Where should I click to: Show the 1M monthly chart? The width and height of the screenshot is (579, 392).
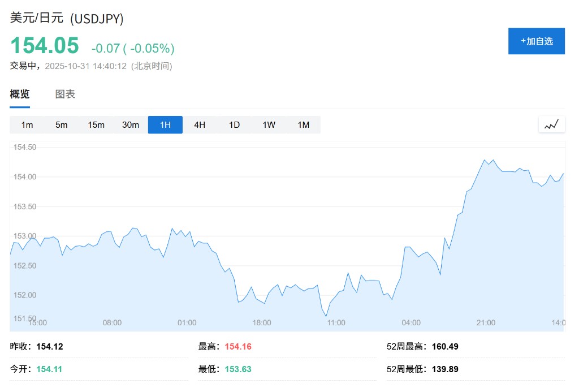pyautogui.click(x=304, y=125)
